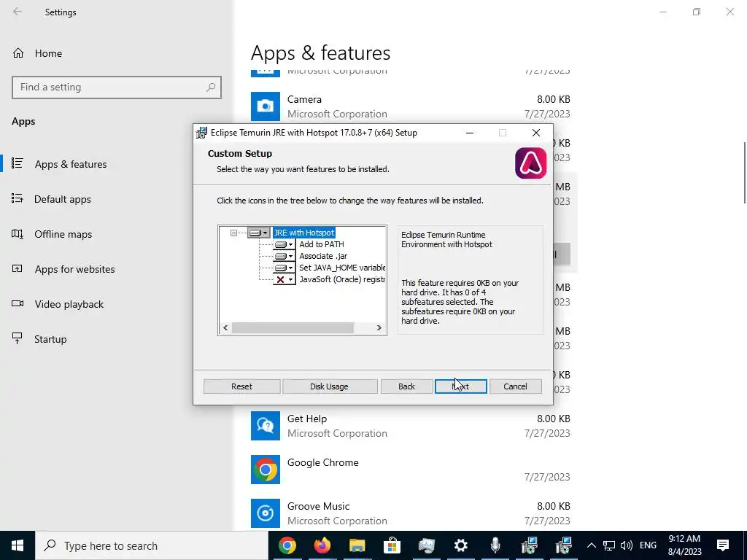Open Startup settings page

(50, 339)
